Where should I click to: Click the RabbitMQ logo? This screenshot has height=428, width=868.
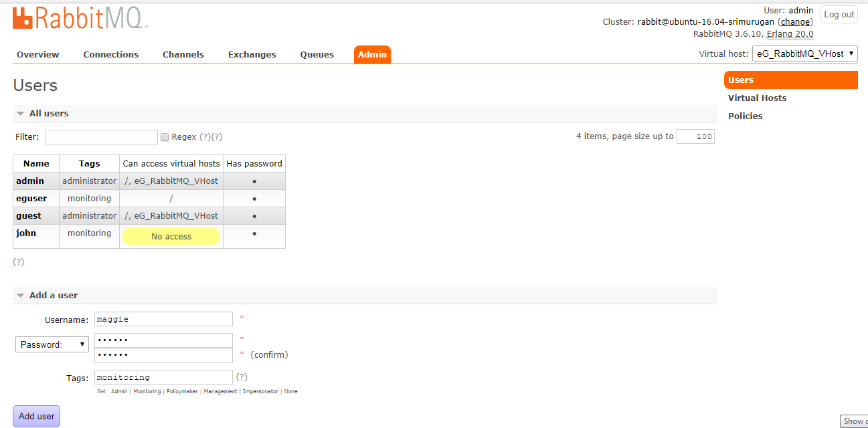(80, 17)
